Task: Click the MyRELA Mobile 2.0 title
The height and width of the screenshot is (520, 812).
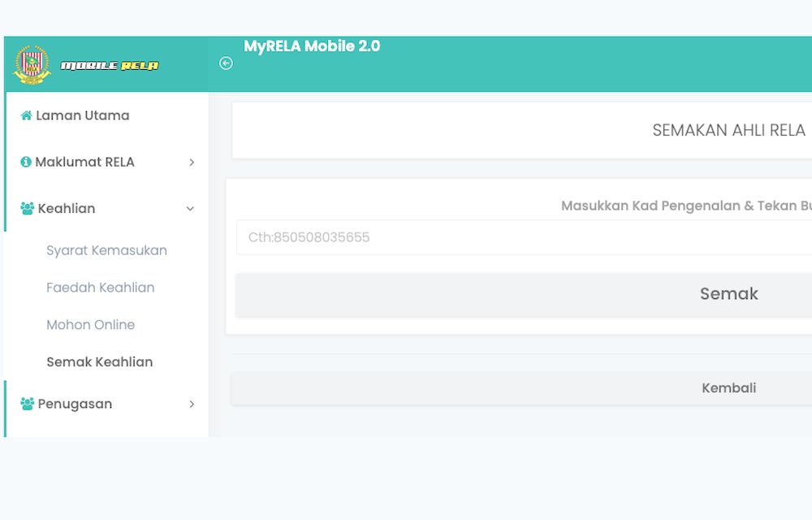Action: pyautogui.click(x=312, y=46)
